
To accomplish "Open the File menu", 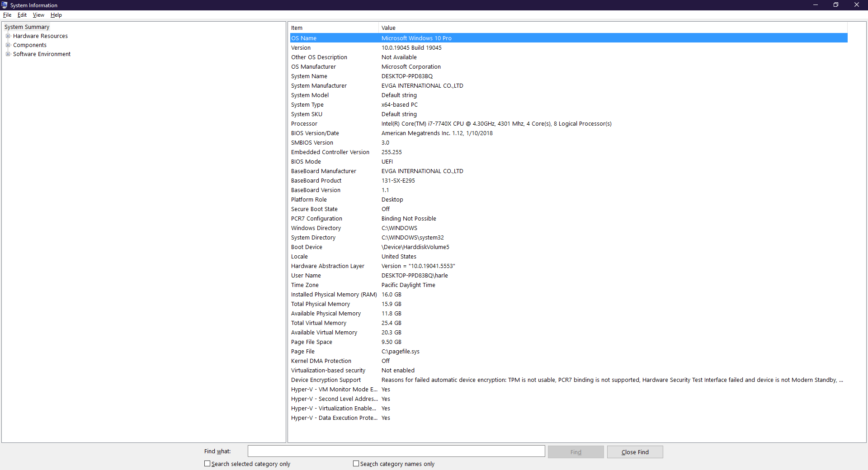I will coord(7,15).
